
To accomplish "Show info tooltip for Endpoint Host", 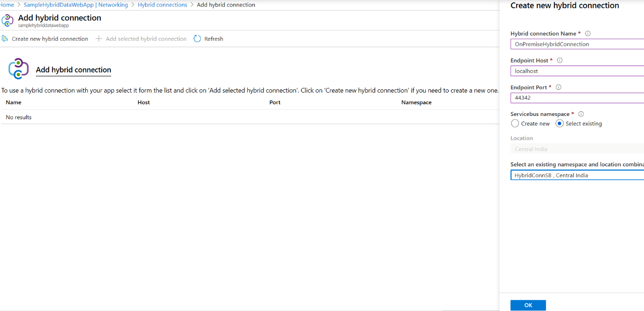I will (560, 60).
